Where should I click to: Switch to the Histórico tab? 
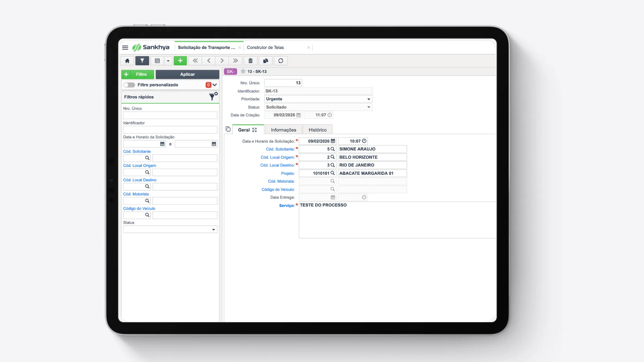tap(317, 130)
